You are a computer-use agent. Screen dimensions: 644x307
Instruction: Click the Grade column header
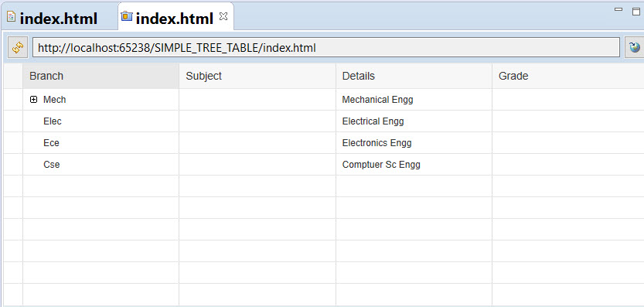(568, 76)
